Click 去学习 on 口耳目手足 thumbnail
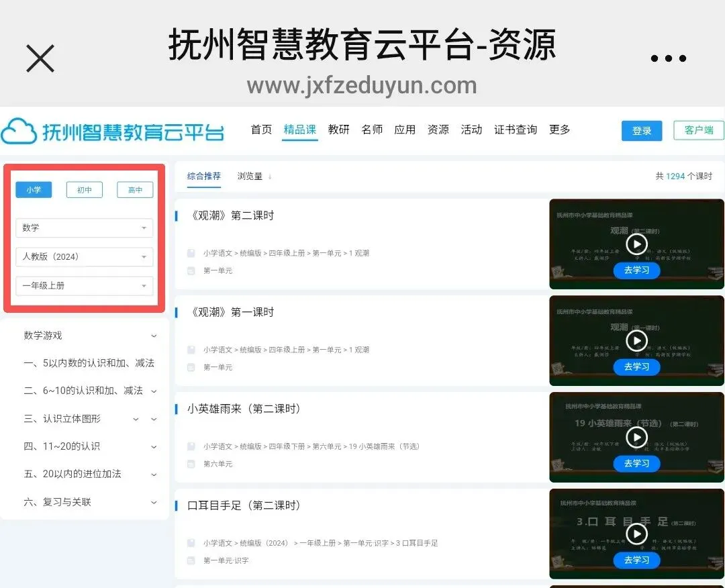This screenshot has height=588, width=725. 636,560
